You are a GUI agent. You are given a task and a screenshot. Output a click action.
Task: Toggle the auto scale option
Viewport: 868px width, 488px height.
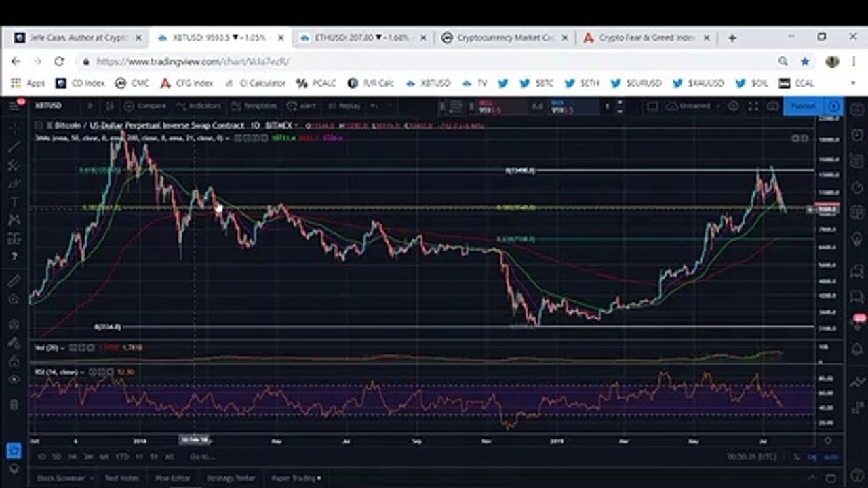[x=831, y=457]
